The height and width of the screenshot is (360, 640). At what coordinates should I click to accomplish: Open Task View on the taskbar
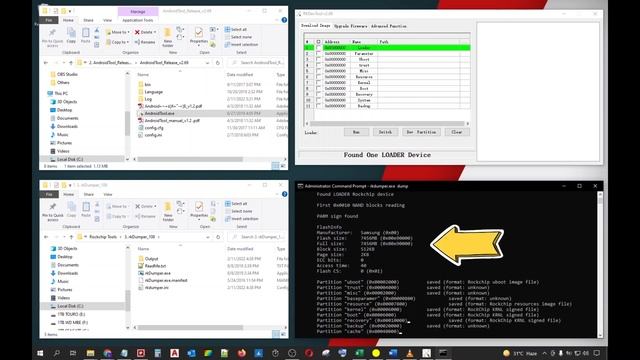[x=73, y=353]
